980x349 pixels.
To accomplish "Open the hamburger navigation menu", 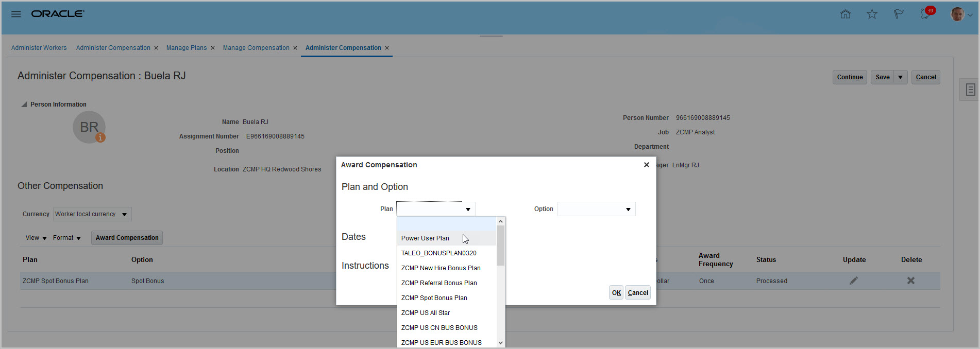I will tap(16, 14).
